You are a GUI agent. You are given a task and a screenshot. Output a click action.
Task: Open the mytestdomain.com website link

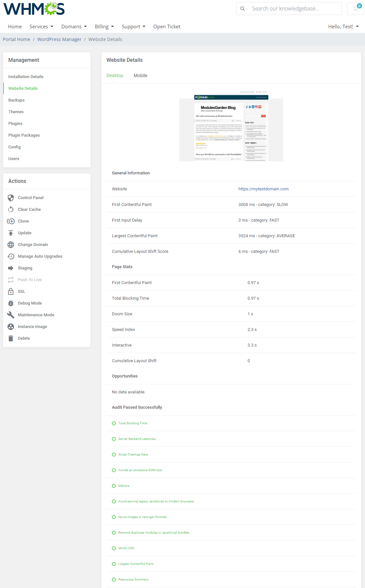tap(263, 189)
